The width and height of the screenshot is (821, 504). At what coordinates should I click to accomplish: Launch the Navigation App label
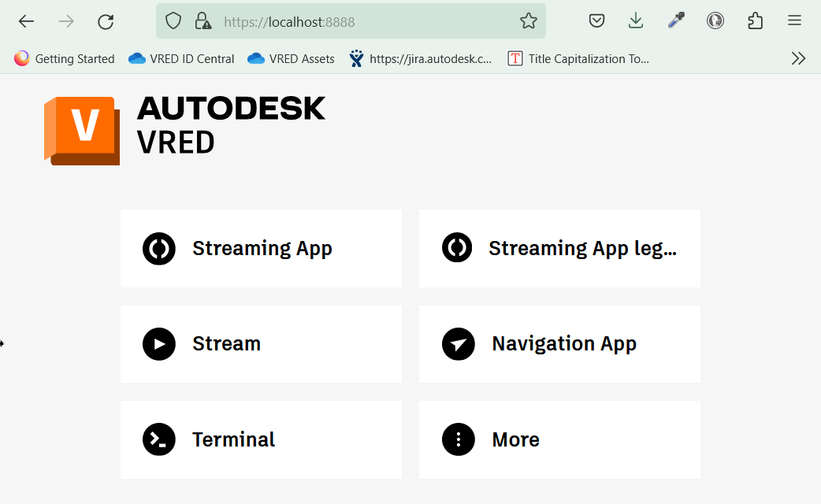pyautogui.click(x=564, y=344)
